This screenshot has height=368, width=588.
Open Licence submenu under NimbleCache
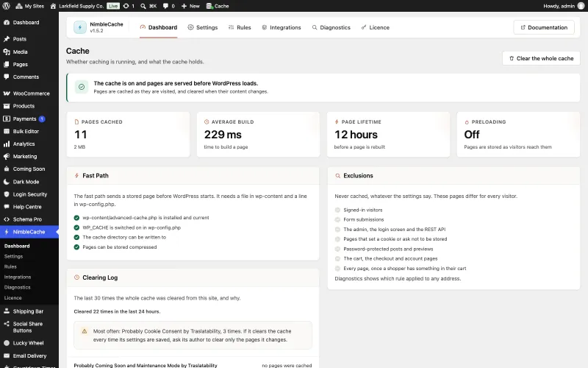coord(12,298)
